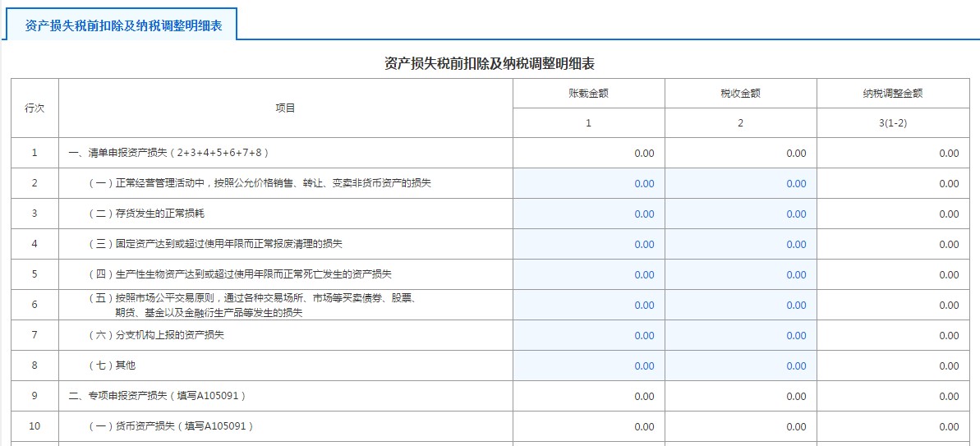Select the 资产损失税前扣除及纳税调整明细表 tab
Screen dimensions: 980x446
pyautogui.click(x=123, y=25)
